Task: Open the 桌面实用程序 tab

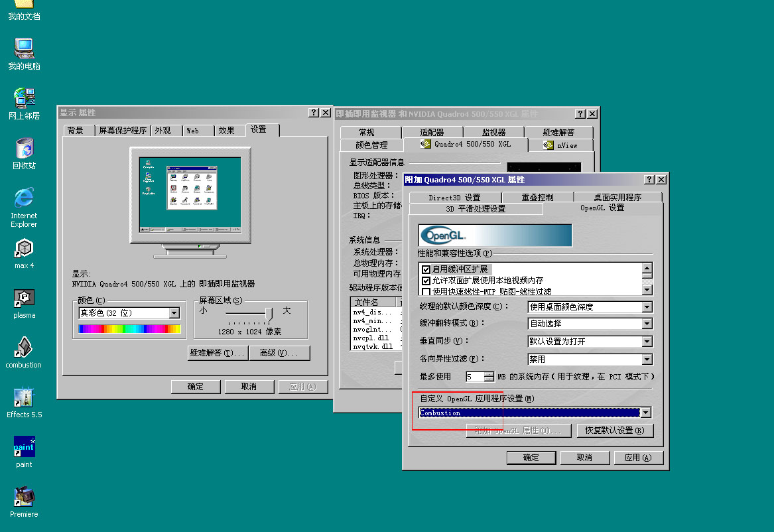Action: click(x=617, y=198)
